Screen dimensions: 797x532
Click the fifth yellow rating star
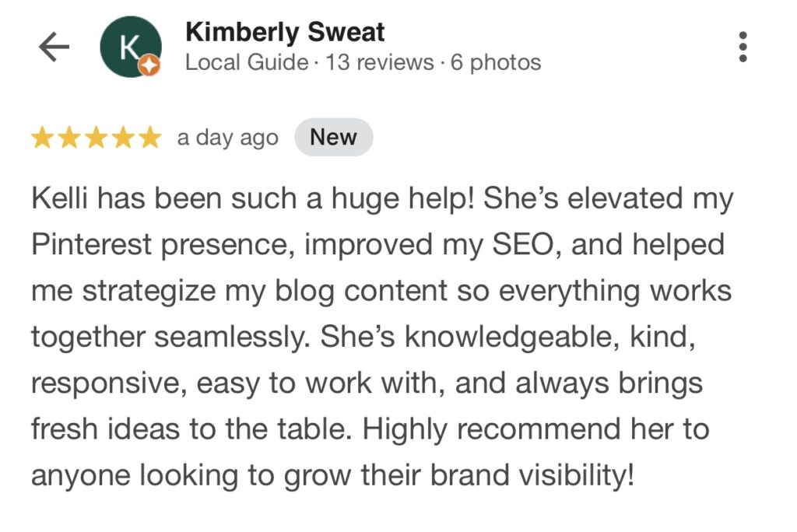pyautogui.click(x=149, y=139)
